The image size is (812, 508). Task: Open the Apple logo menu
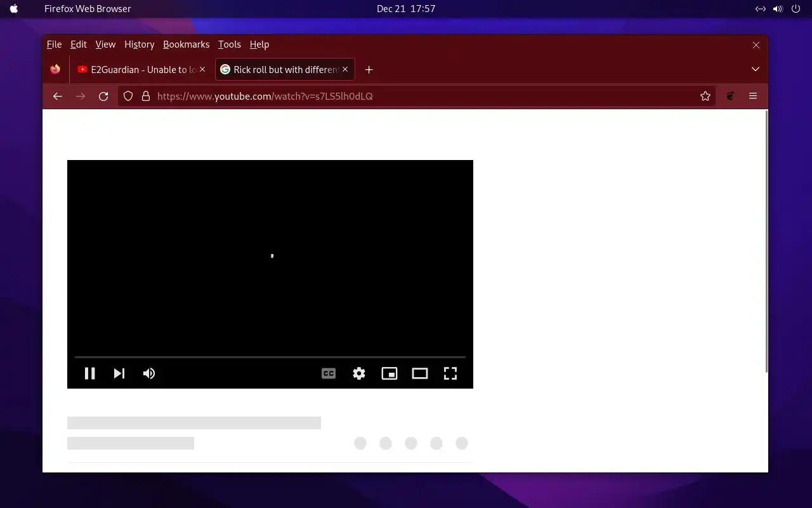point(14,9)
